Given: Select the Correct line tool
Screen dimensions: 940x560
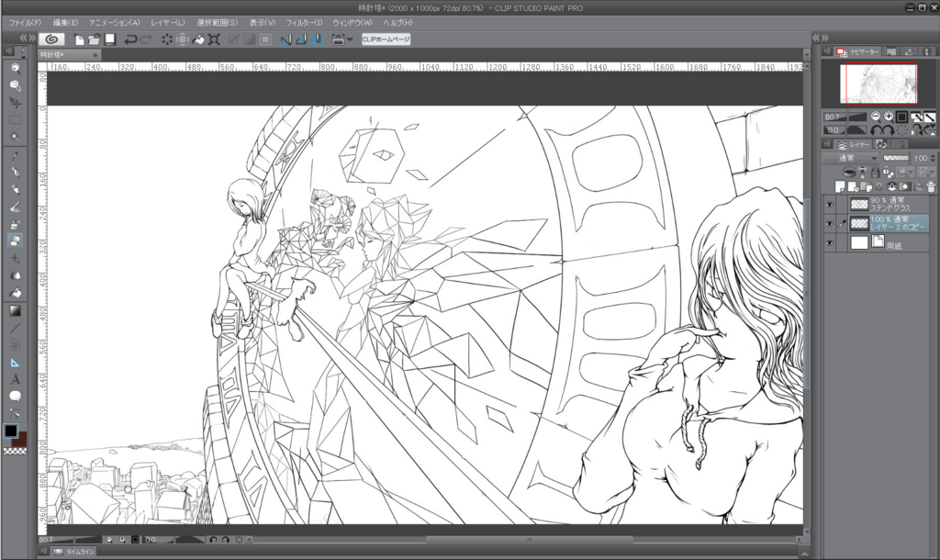Looking at the screenshot, I should [x=15, y=414].
